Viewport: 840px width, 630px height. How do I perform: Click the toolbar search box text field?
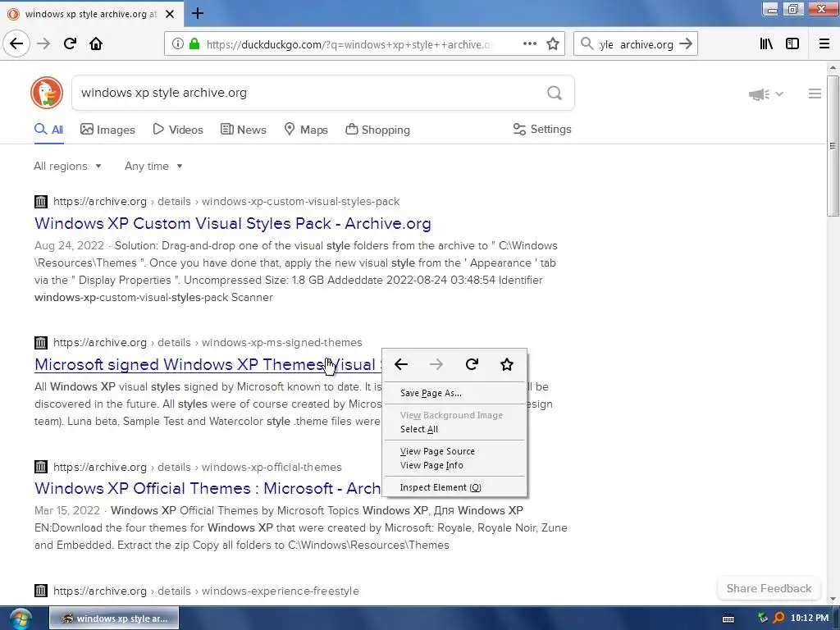(x=636, y=44)
